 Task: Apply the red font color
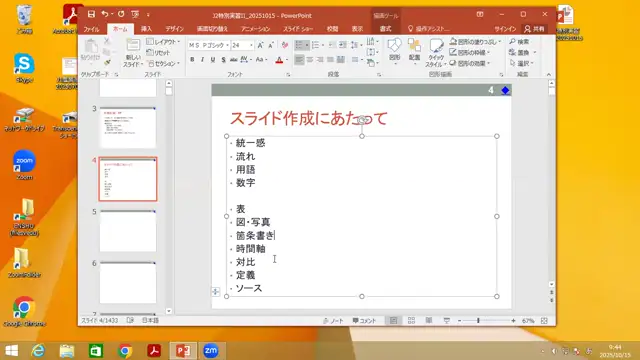[279, 60]
